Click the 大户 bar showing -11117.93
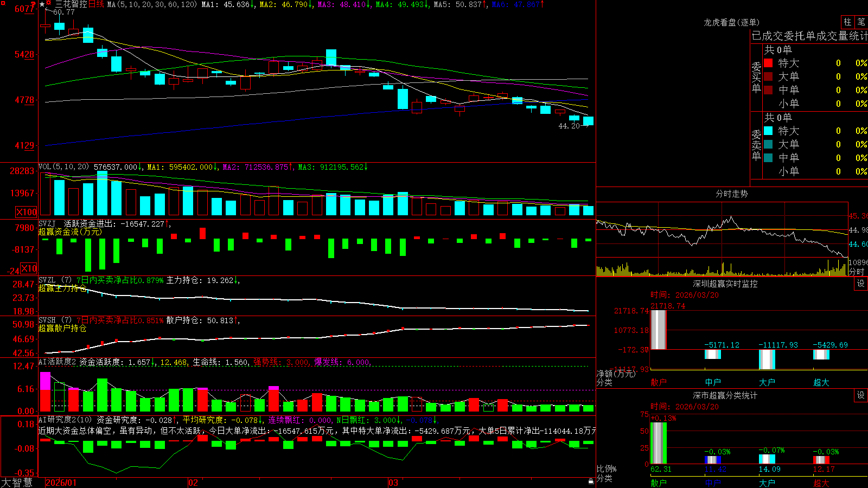 pyautogui.click(x=767, y=359)
